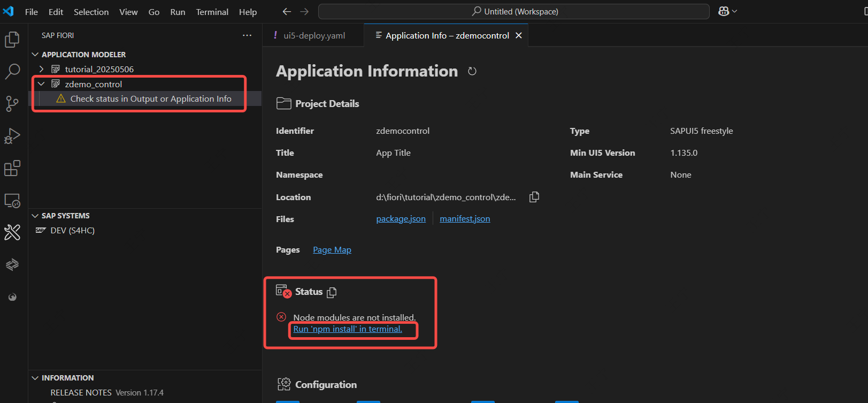Go forward with the right arrow

coord(304,11)
